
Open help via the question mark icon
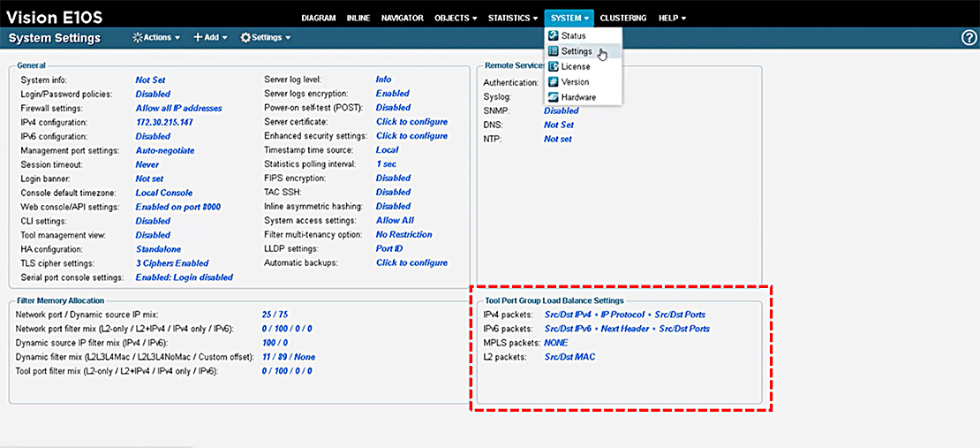pyautogui.click(x=969, y=37)
